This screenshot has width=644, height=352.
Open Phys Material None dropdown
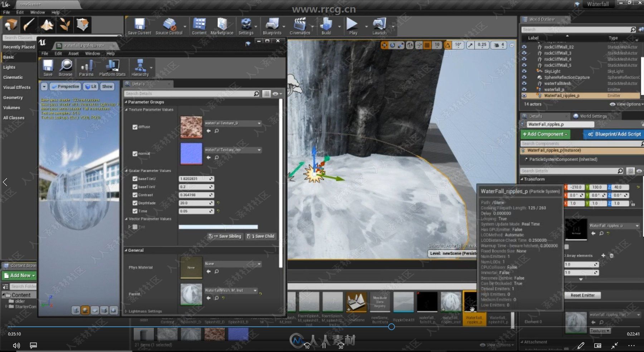coord(233,264)
